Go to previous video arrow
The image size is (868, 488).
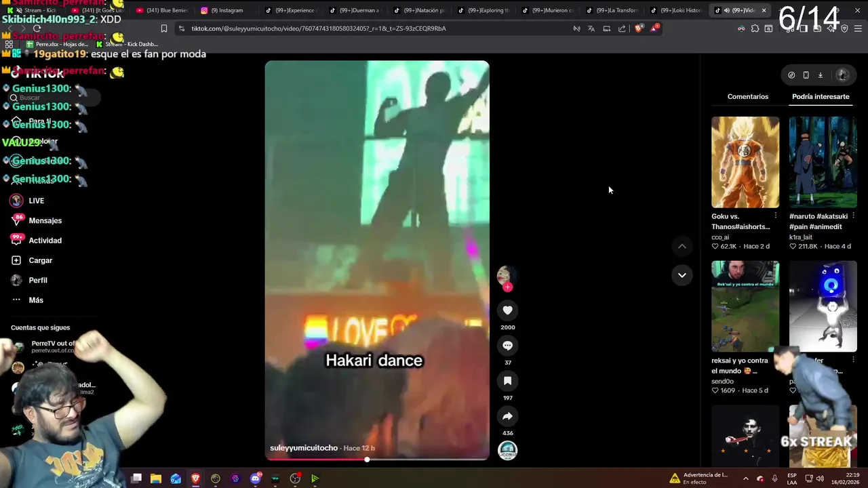coord(682,246)
